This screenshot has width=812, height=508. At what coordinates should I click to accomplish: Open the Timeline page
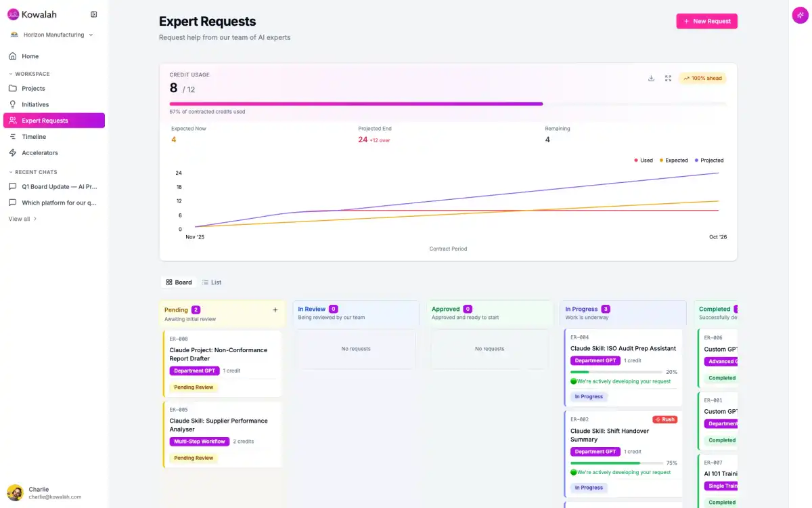click(x=34, y=137)
